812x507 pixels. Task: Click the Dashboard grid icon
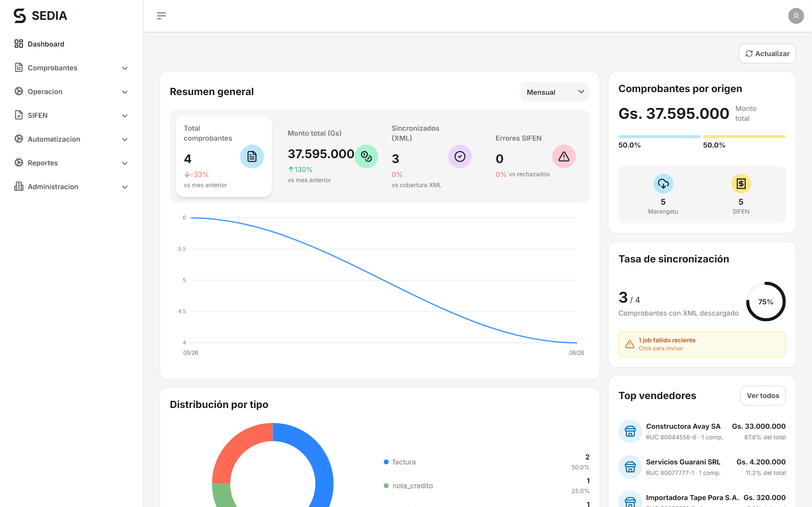click(x=19, y=44)
